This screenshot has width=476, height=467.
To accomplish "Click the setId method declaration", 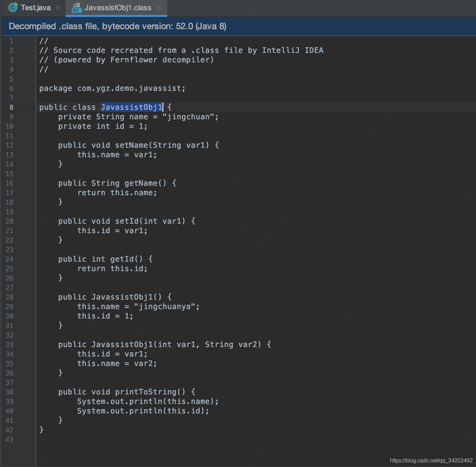I will click(127, 221).
